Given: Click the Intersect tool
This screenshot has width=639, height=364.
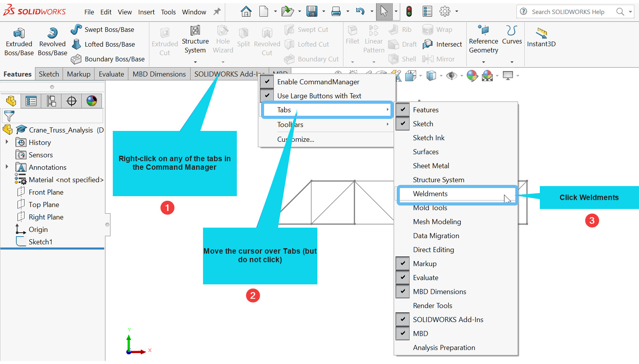Looking at the screenshot, I should tap(442, 44).
